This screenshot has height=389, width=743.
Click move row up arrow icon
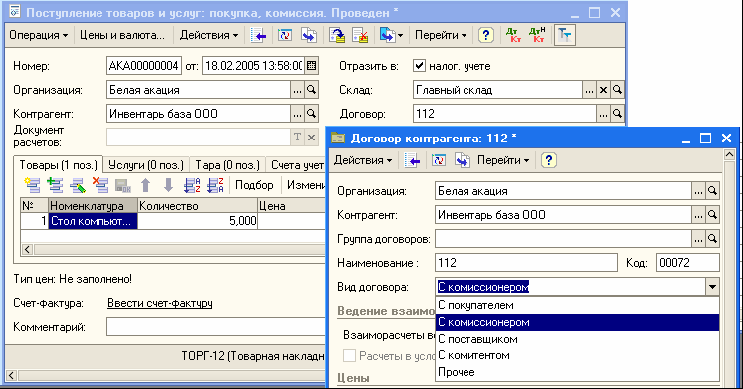(x=145, y=185)
